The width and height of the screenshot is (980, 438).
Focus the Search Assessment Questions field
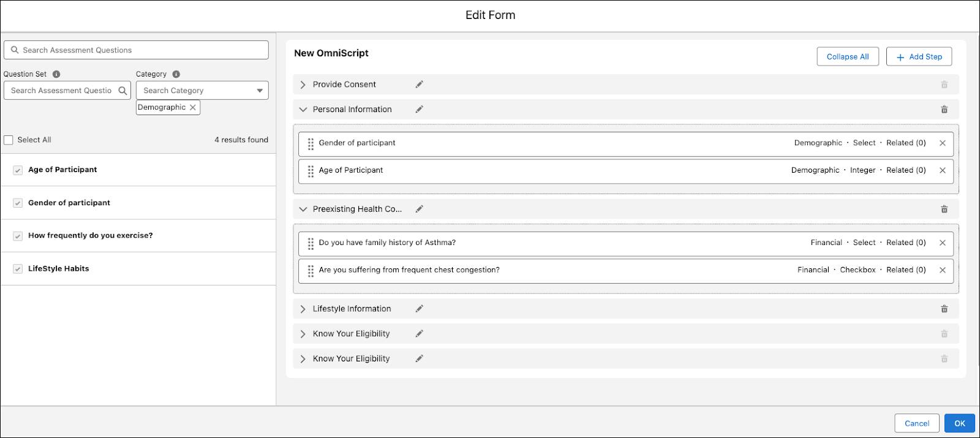[x=136, y=50]
